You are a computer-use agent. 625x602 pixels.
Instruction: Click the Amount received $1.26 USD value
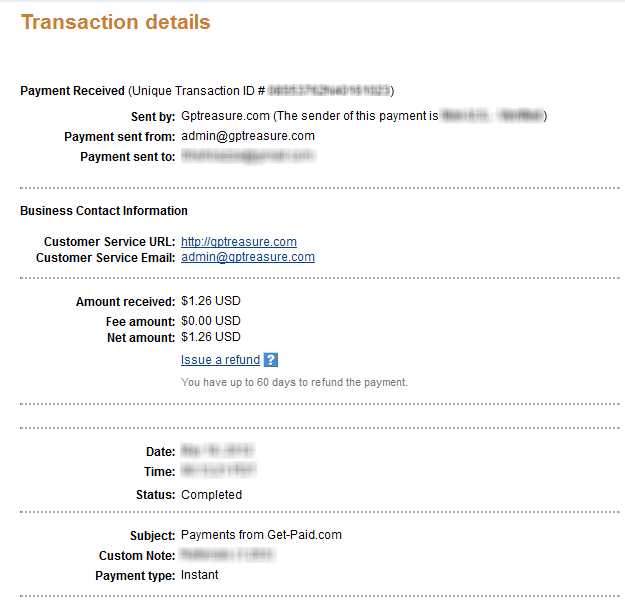point(210,301)
